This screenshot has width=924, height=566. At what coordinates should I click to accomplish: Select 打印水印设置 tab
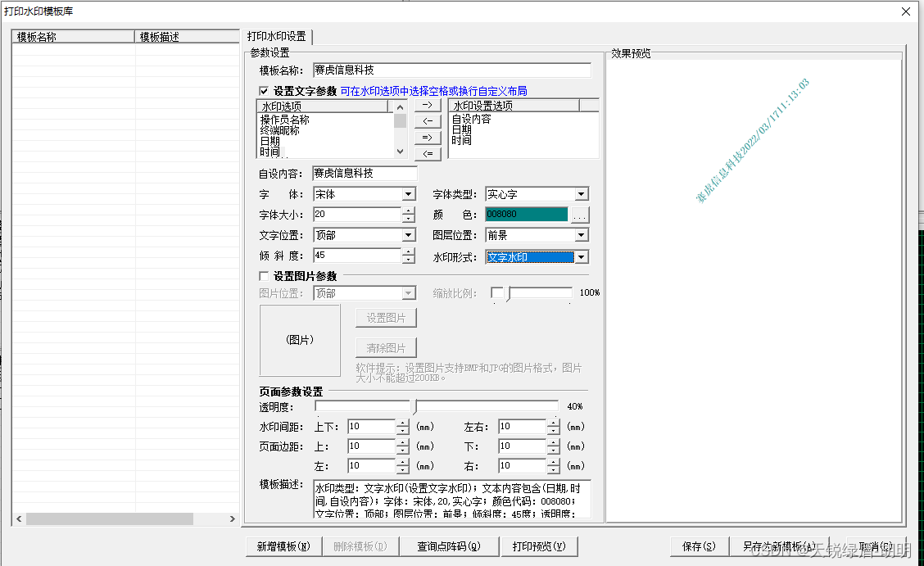pyautogui.click(x=276, y=37)
